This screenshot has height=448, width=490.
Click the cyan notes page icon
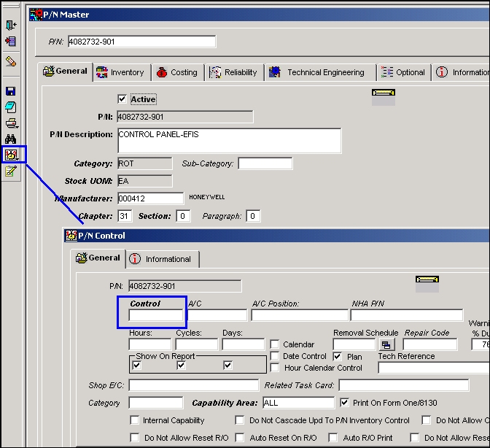tap(11, 107)
